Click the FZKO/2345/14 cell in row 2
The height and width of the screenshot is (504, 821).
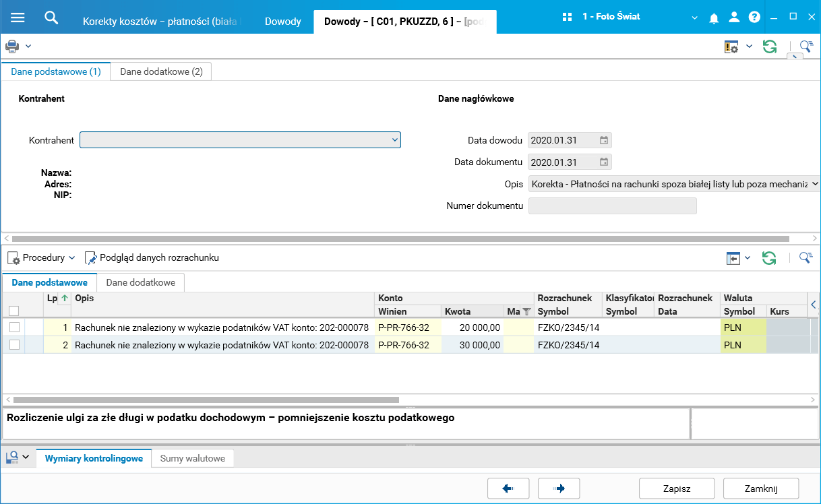(x=568, y=345)
